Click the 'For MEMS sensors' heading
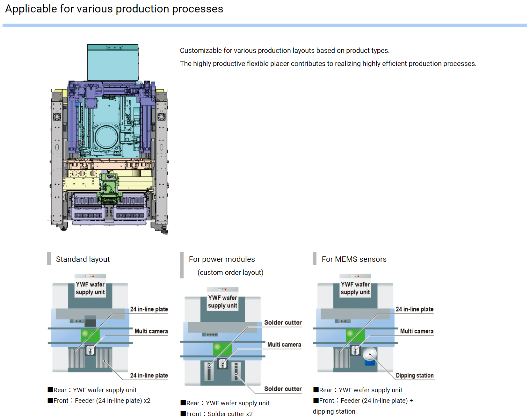Screen dimensions: 530x420 [354, 259]
